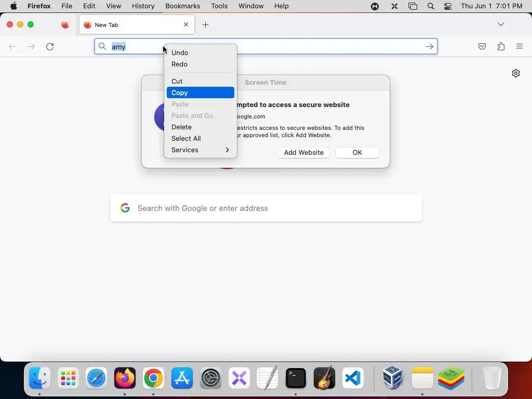532x399 pixels.
Task: Open System Preferences from the dock
Action: pyautogui.click(x=210, y=378)
